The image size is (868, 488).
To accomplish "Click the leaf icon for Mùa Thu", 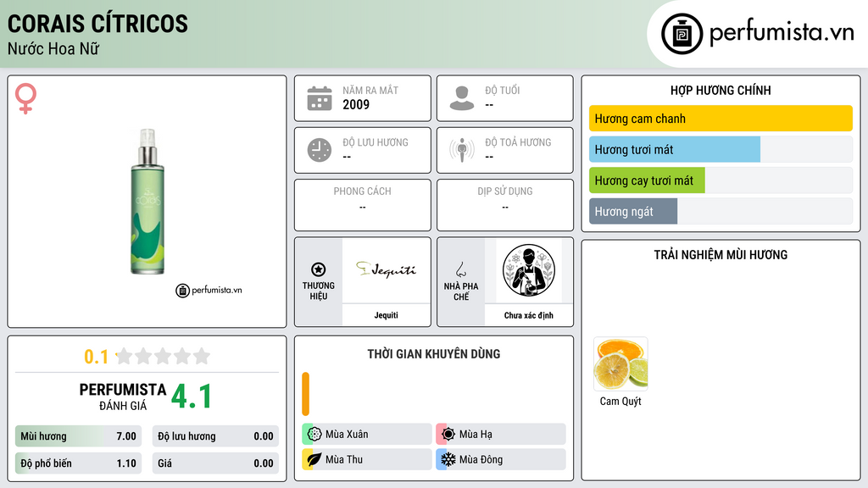I will [x=314, y=459].
